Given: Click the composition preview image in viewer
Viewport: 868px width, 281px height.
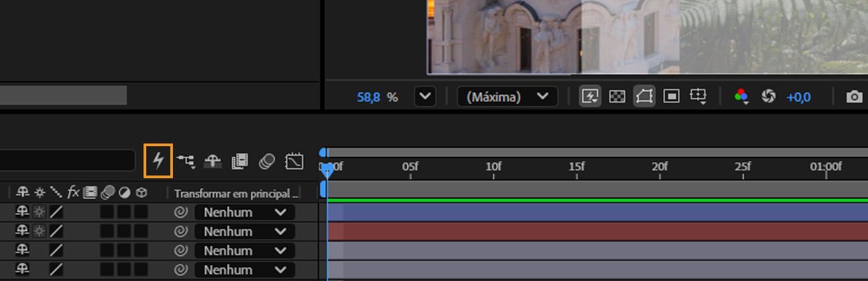Looking at the screenshot, I should coord(648,37).
